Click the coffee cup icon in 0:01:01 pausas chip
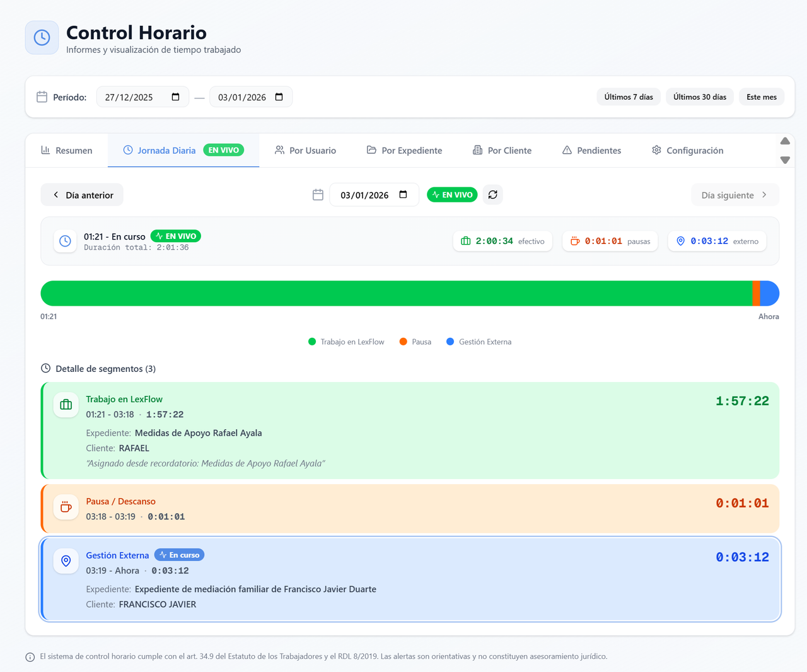 pos(575,241)
